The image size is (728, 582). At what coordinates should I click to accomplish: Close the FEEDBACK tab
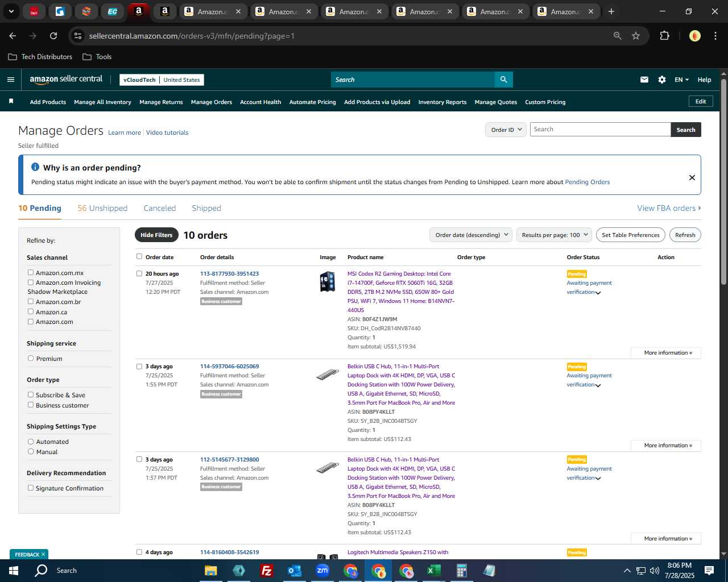[x=43, y=555]
